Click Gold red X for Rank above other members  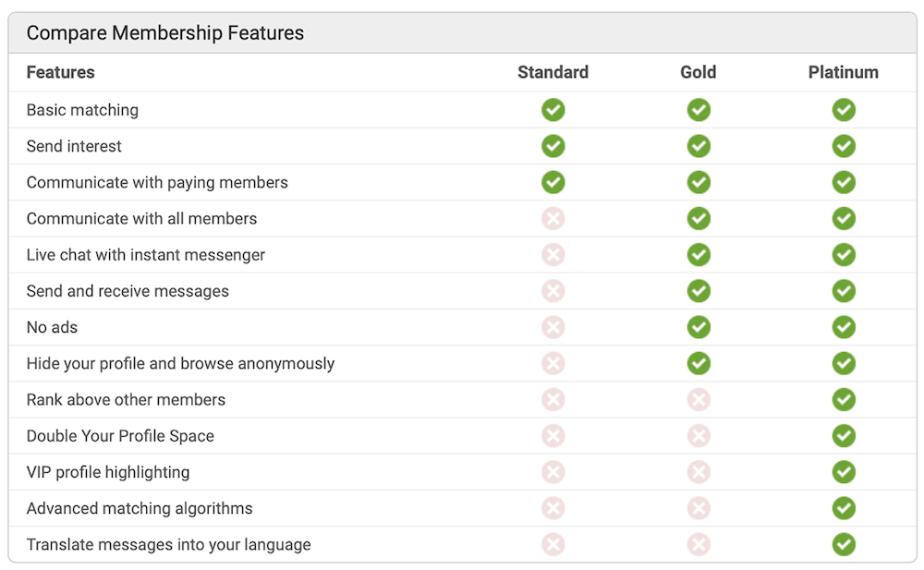pos(699,400)
